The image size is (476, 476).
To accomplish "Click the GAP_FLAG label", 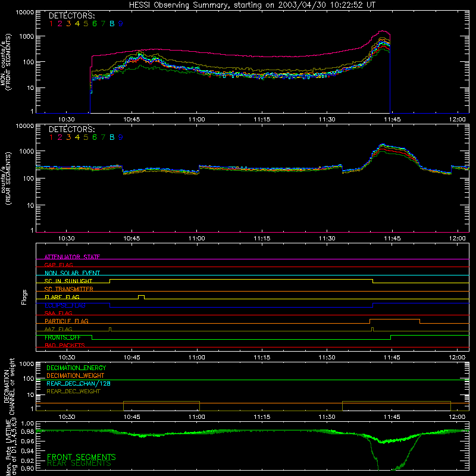I will (59, 265).
